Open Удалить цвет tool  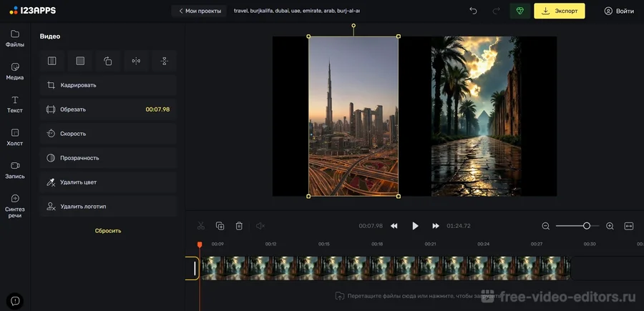tap(108, 182)
